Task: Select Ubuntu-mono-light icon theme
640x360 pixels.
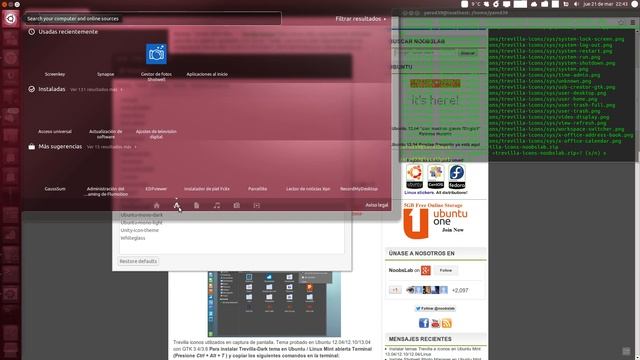Action: [141, 222]
